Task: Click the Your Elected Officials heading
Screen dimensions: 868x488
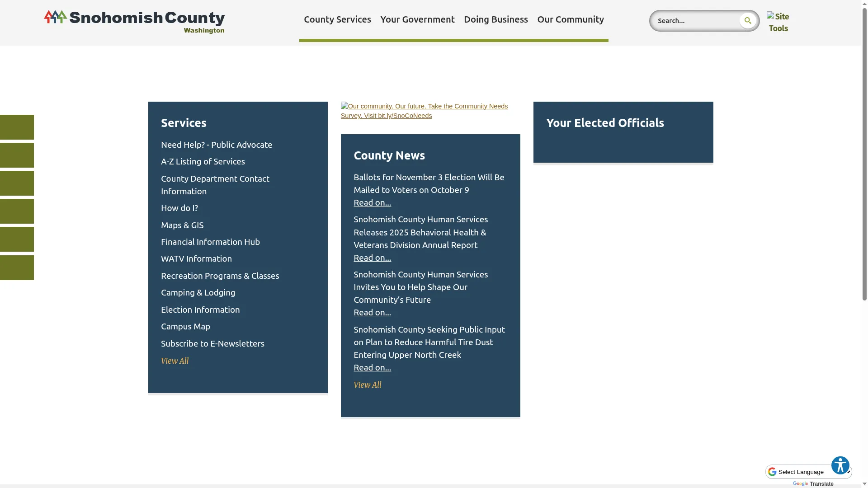Action: coord(605,123)
